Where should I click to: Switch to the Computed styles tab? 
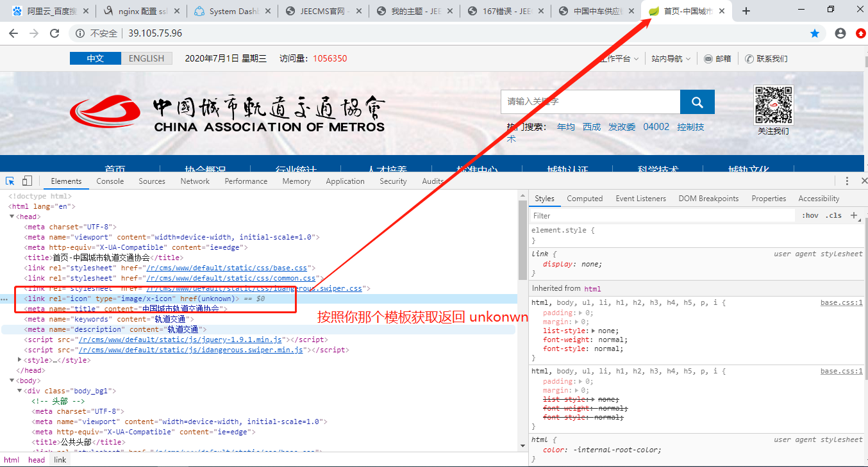585,199
